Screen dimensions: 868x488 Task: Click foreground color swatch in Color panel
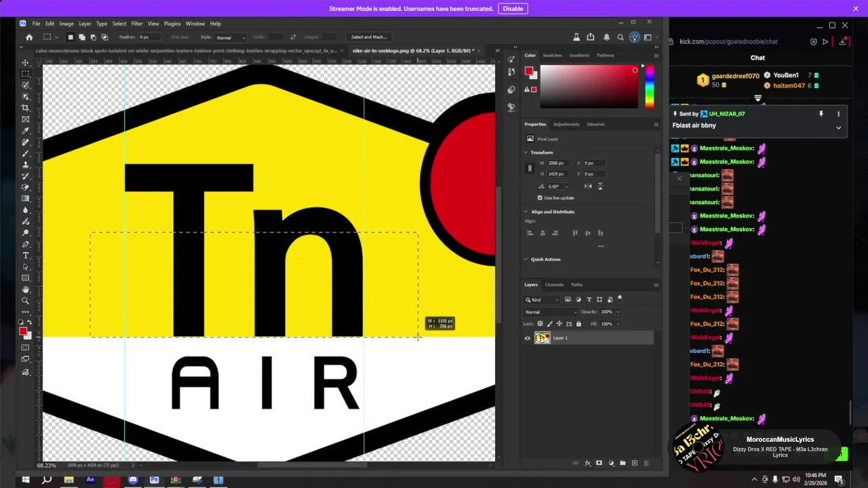pyautogui.click(x=529, y=70)
